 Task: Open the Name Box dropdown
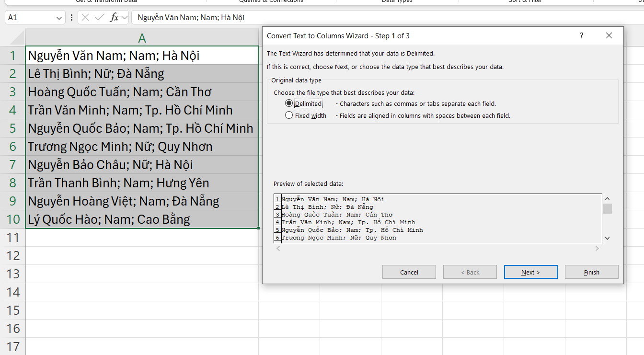pos(59,17)
